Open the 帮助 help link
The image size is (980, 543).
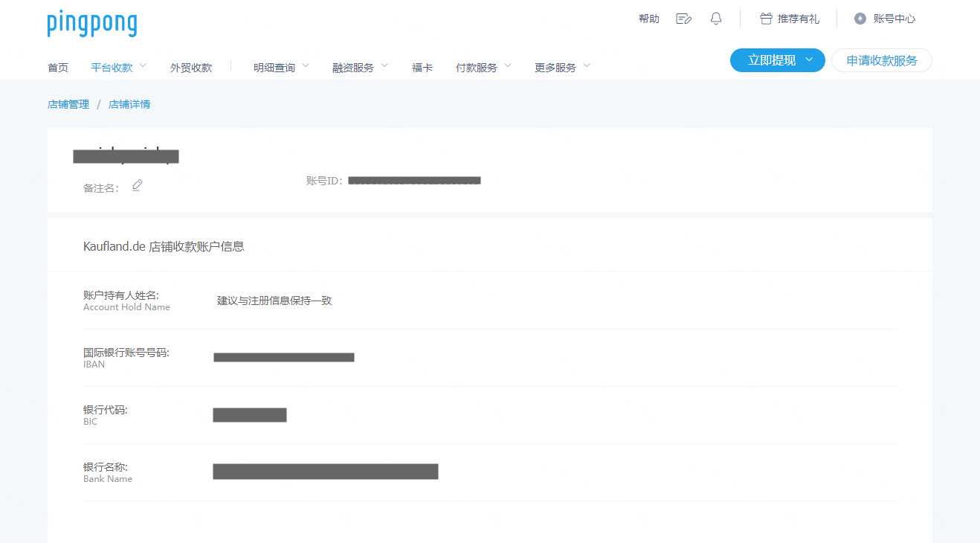coord(649,19)
